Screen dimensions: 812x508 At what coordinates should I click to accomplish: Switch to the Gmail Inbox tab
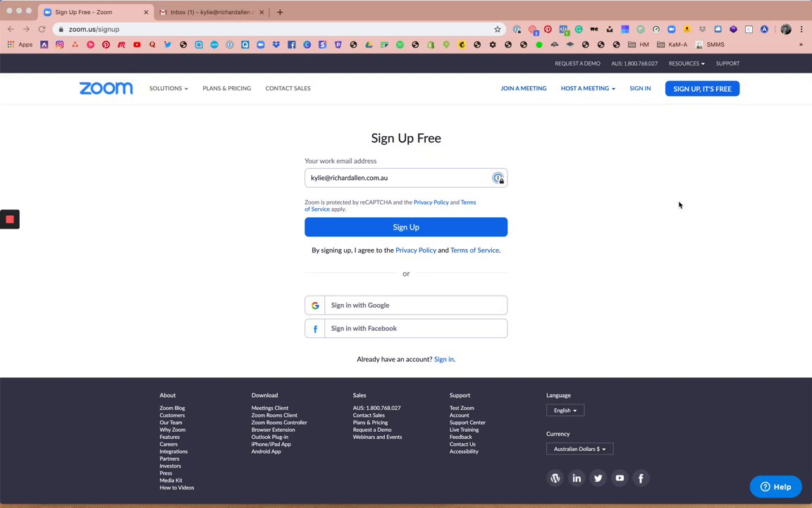(x=212, y=12)
